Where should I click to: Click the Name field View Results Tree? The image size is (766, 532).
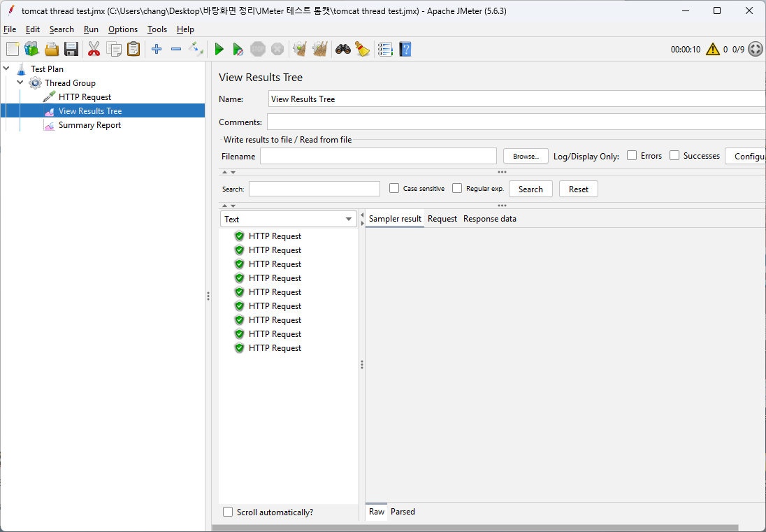click(x=517, y=99)
